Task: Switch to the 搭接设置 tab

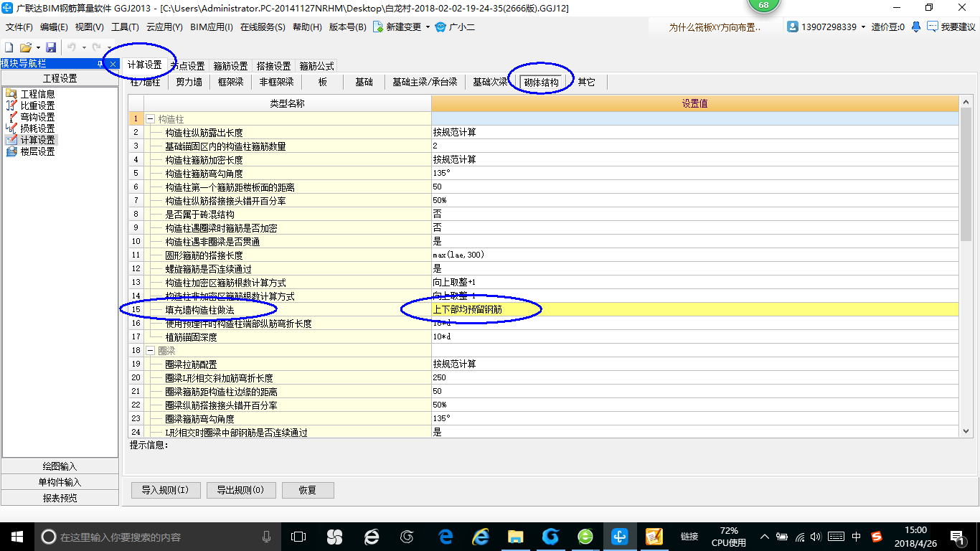Action: (273, 65)
